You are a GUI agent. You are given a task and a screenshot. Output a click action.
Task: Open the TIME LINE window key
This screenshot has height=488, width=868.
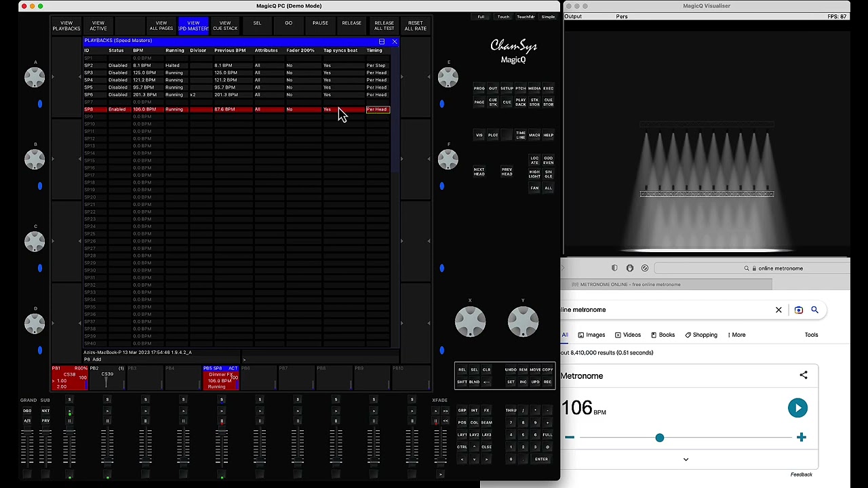coord(521,135)
